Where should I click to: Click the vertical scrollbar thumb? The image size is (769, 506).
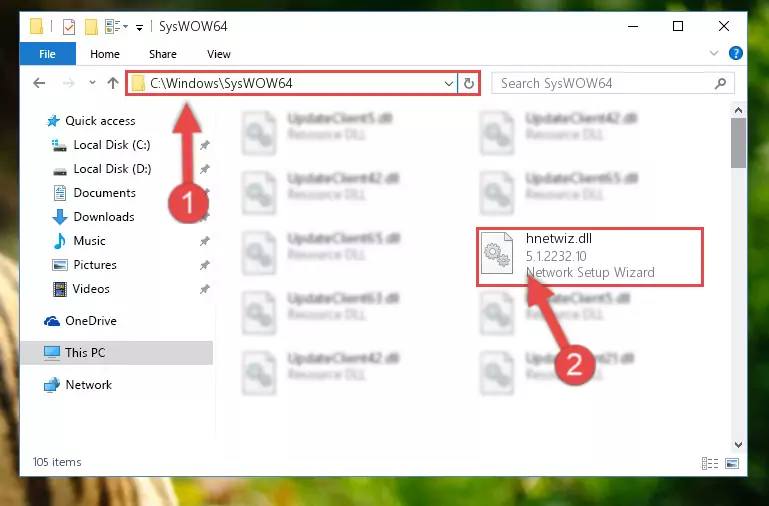pyautogui.click(x=738, y=143)
